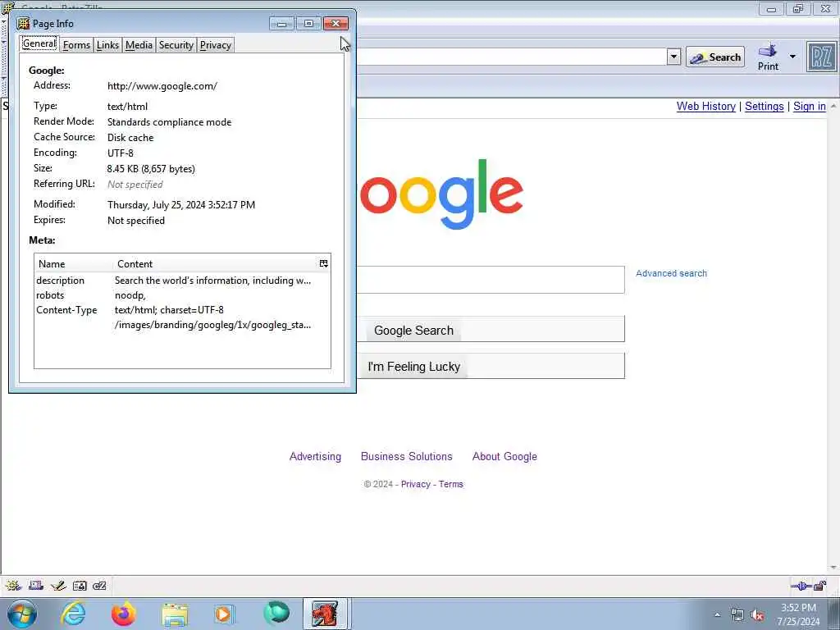Open the Privacy footer link
The height and width of the screenshot is (630, 840).
click(x=415, y=484)
